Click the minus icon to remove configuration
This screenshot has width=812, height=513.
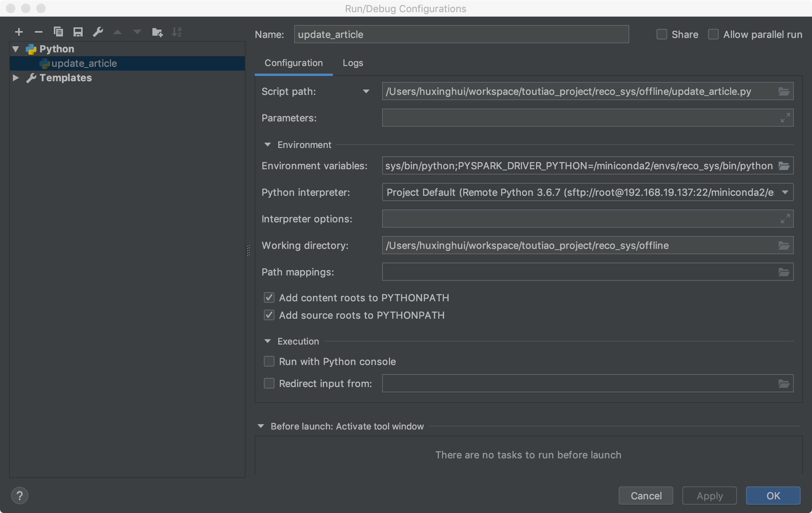pos(38,32)
